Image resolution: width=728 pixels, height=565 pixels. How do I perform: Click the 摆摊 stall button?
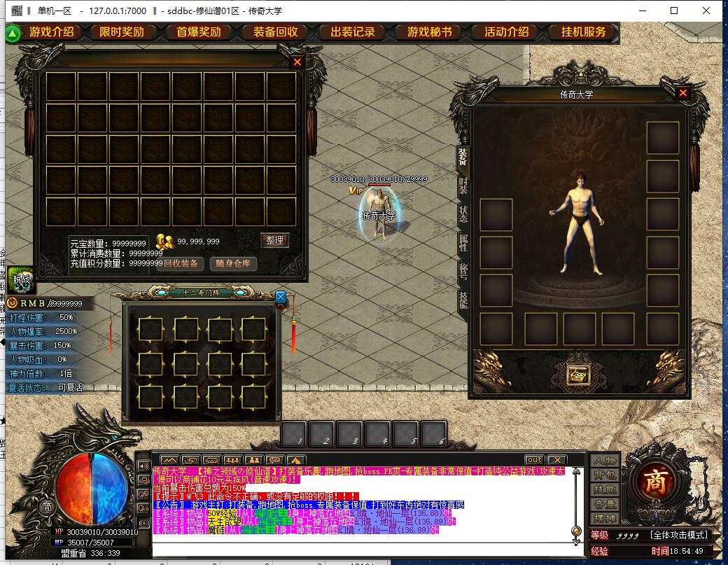pyautogui.click(x=605, y=518)
